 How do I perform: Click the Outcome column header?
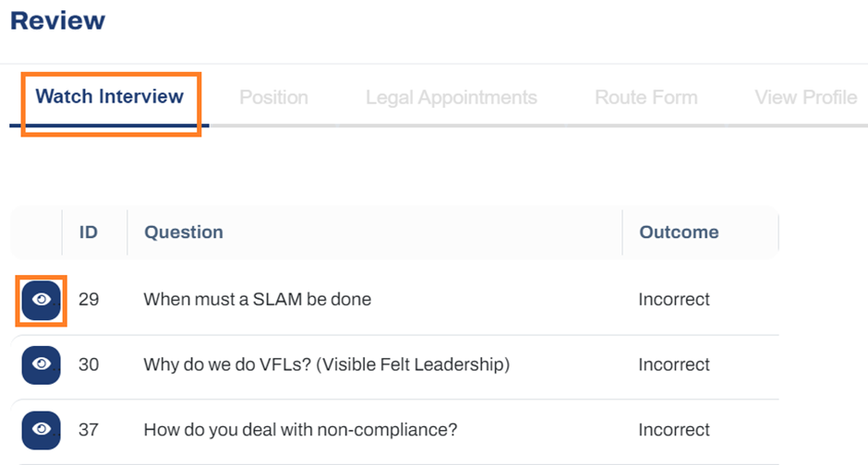(679, 232)
